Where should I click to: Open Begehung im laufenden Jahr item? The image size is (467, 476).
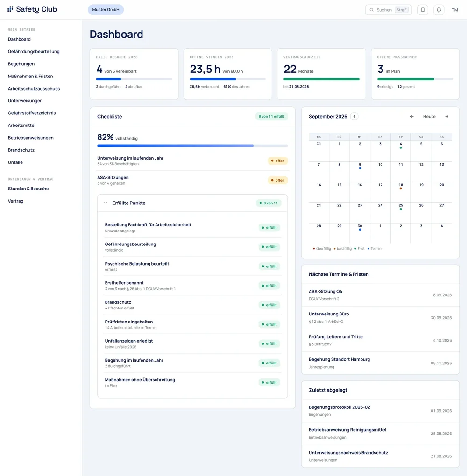(x=192, y=363)
